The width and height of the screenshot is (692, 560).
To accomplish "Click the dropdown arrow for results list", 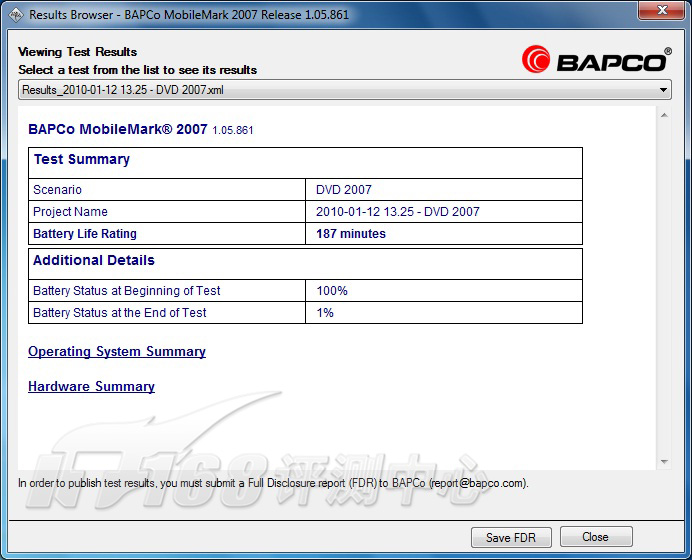I will tap(663, 90).
